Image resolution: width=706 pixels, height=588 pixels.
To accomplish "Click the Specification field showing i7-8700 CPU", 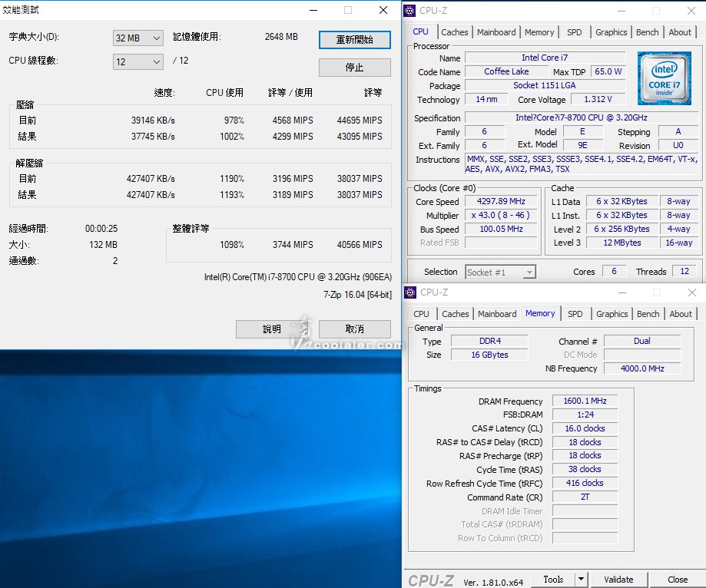I will 582,117.
